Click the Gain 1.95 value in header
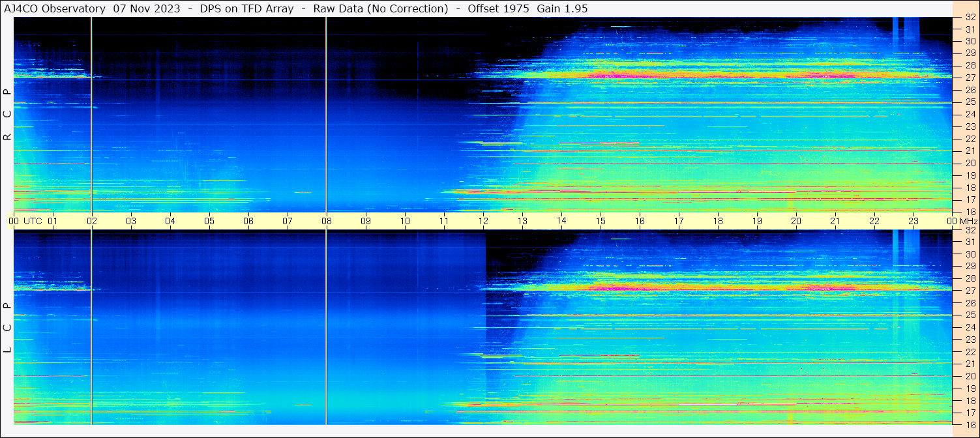 [x=562, y=8]
